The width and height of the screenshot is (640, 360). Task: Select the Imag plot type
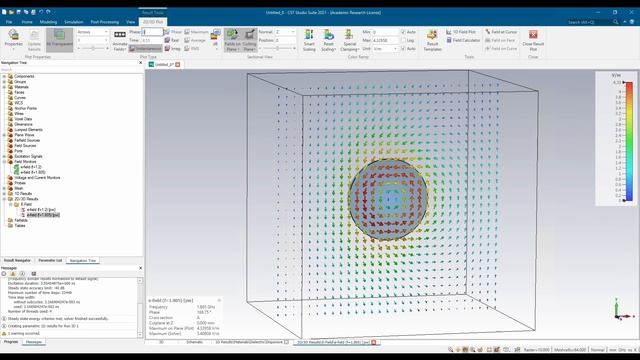[173, 49]
